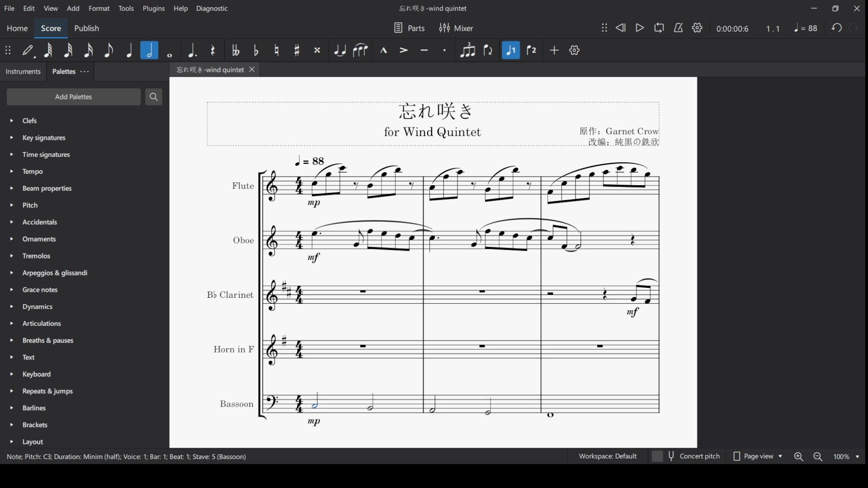This screenshot has width=868, height=488.
Task: Open Palettes tab options menu
Action: tap(85, 71)
